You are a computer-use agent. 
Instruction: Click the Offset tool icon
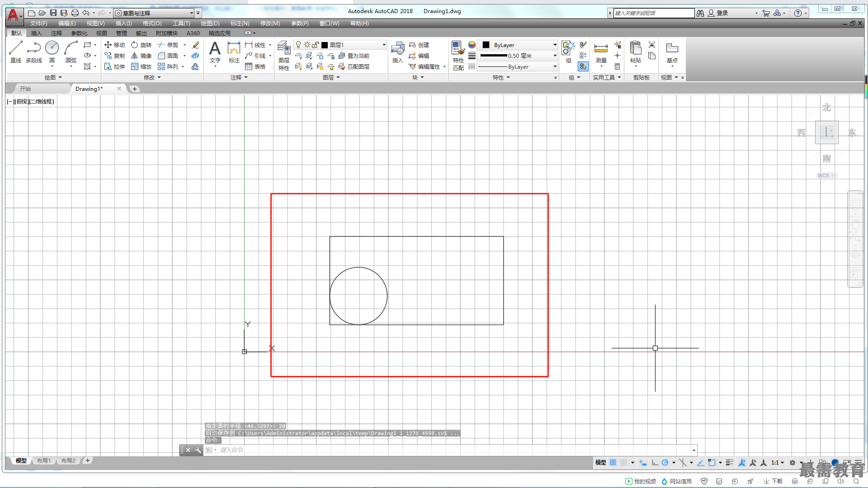point(195,66)
